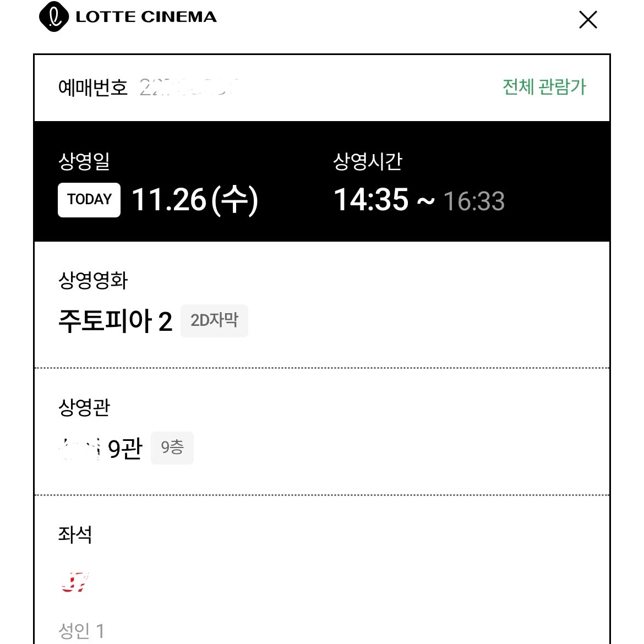Screen dimensions: 644x644
Task: Tap the 상영영화 section label
Action: click(93, 280)
